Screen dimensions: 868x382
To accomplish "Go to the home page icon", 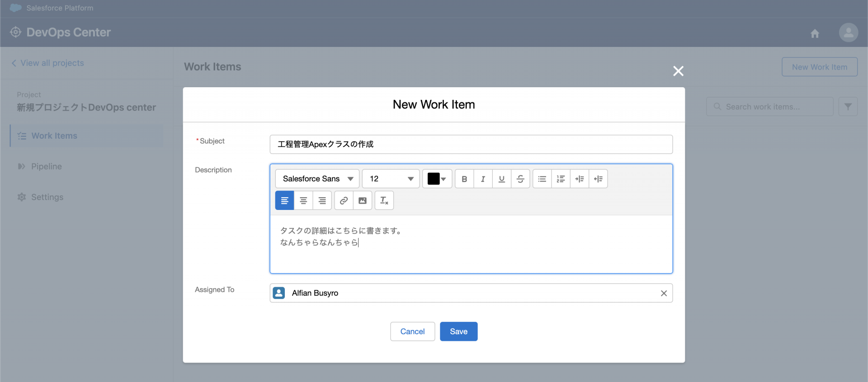I will tap(815, 33).
